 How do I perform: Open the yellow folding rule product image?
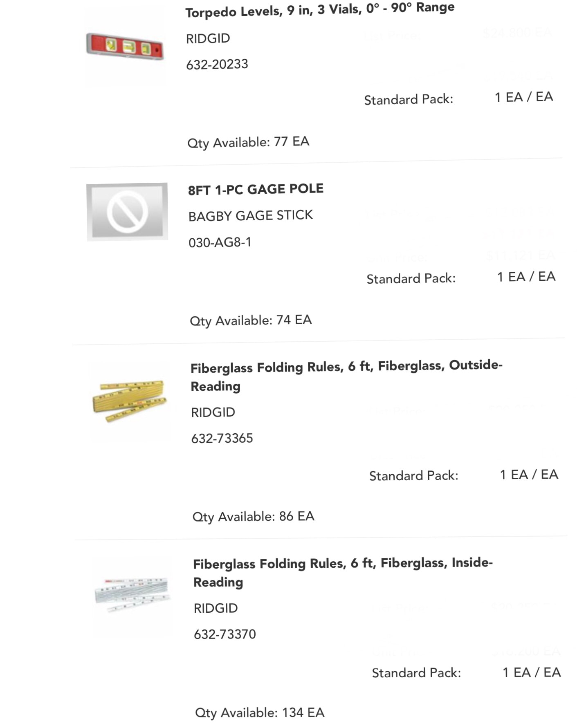tap(130, 401)
